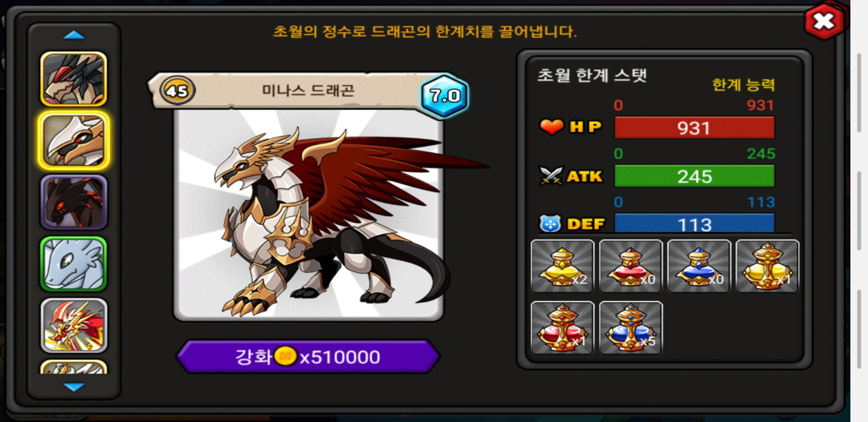
Task: Select the large yellow essence potion x1
Action: click(x=767, y=266)
